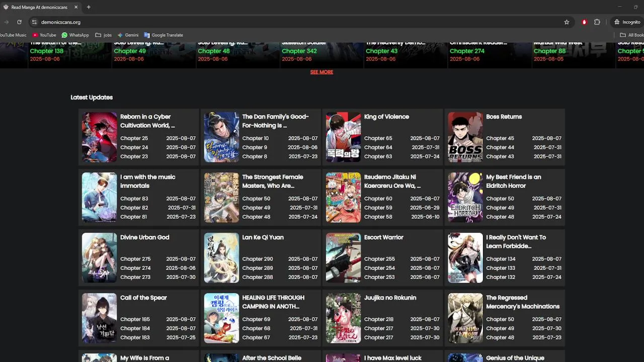Open the All Bookmarks folder
The height and width of the screenshot is (362, 644).
(632, 35)
